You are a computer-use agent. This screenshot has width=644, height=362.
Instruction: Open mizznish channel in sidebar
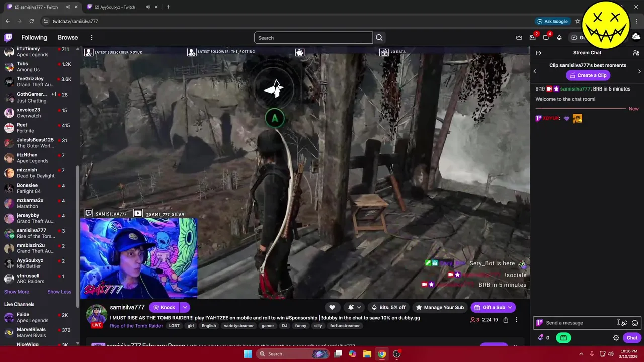(x=39, y=173)
